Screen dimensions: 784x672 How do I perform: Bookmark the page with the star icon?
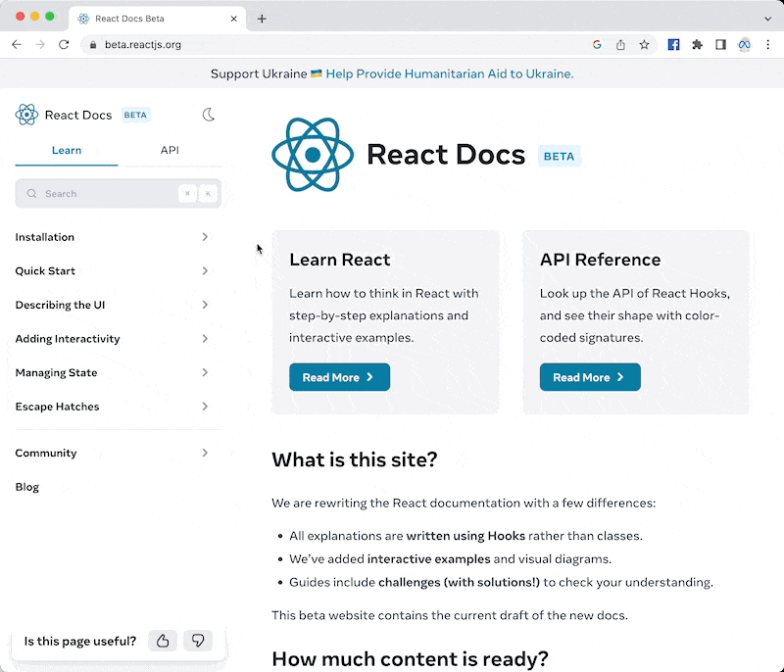point(644,44)
